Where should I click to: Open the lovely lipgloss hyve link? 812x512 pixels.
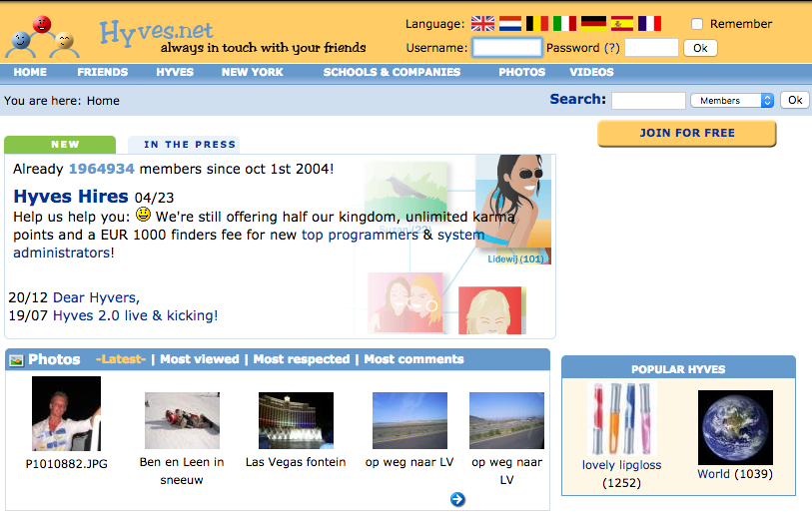pyautogui.click(x=621, y=465)
